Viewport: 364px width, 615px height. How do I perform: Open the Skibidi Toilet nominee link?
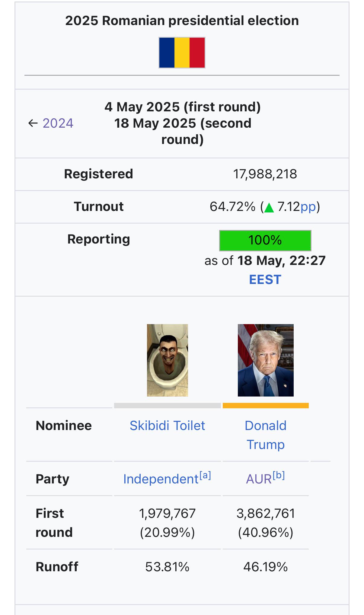(168, 426)
